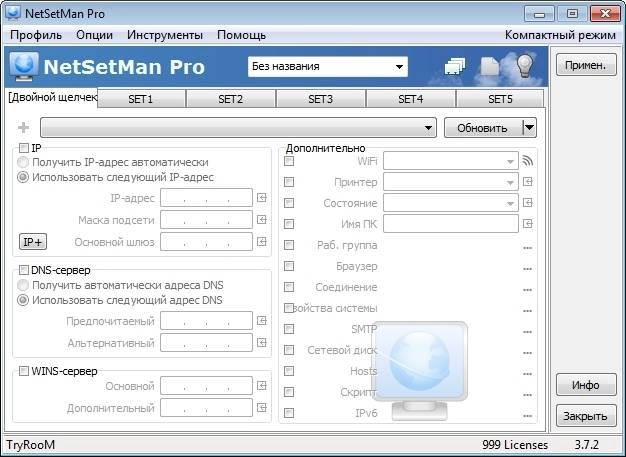Image resolution: width=626 pixels, height=457 pixels.
Task: Click the WiFi signal scan icon
Action: click(x=528, y=160)
